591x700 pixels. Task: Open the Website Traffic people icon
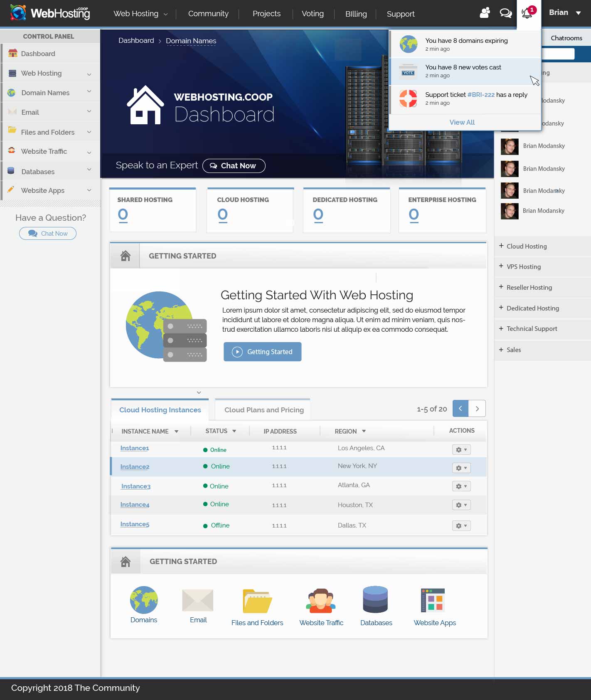320,601
